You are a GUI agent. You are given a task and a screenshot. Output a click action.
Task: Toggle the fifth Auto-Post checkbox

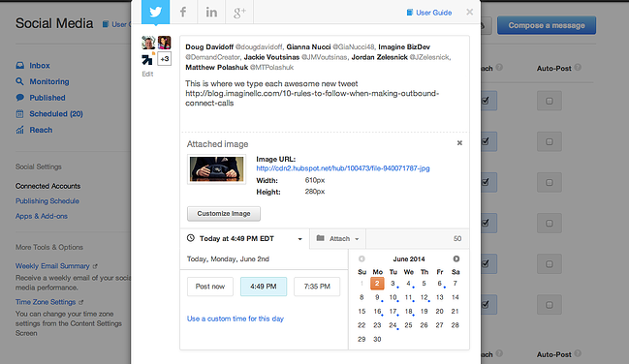(x=550, y=264)
